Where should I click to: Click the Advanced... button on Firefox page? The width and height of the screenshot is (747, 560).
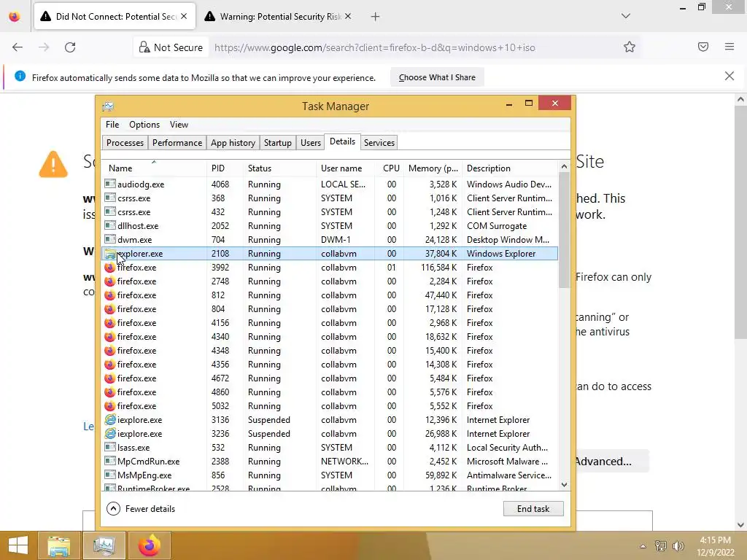[x=612, y=461]
